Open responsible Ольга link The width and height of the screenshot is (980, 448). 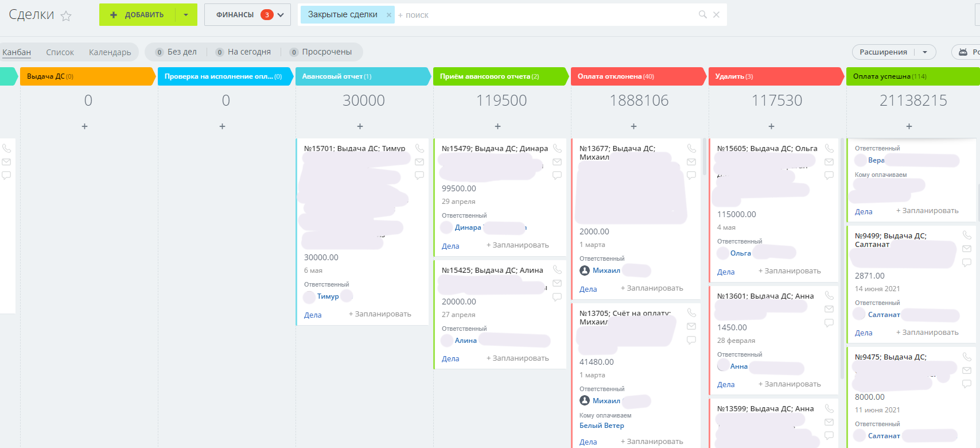coord(741,253)
